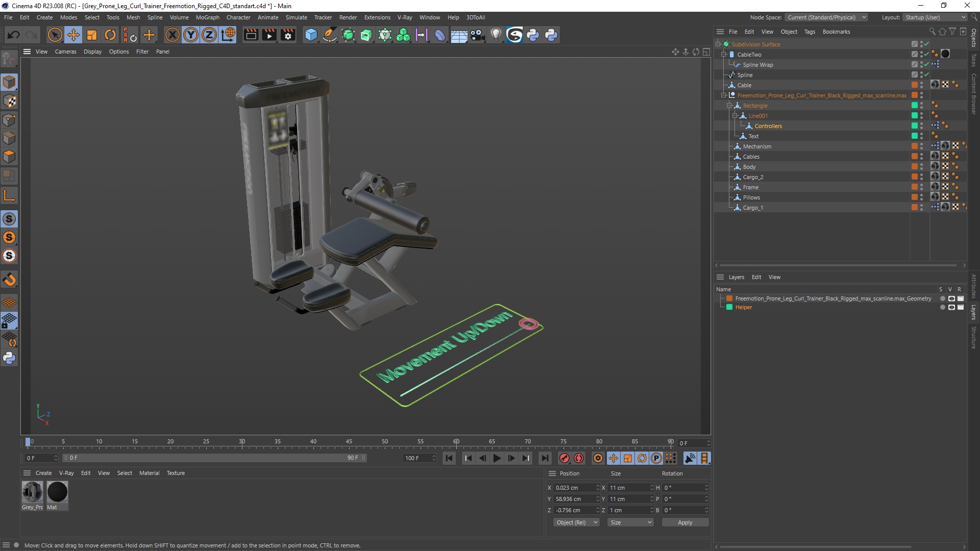Switch to Texture mode in left toolbar
The image size is (980, 551).
(9, 101)
